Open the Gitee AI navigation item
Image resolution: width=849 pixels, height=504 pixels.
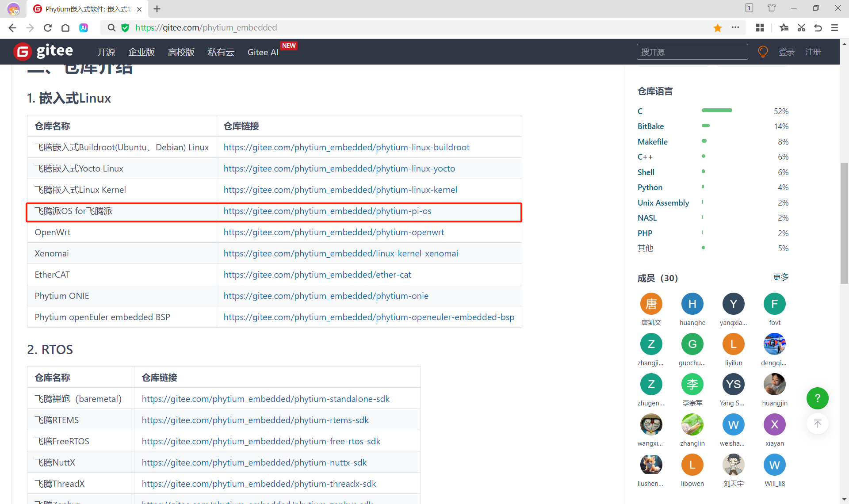tap(263, 52)
